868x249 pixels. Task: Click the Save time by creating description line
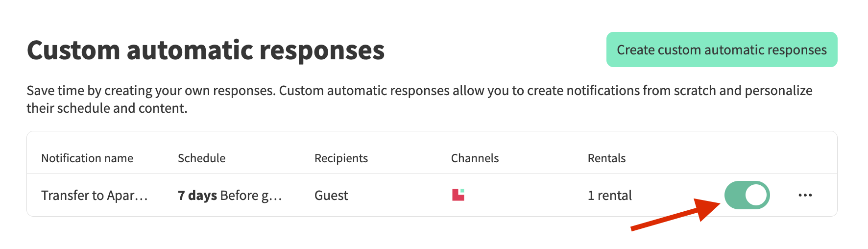click(419, 91)
